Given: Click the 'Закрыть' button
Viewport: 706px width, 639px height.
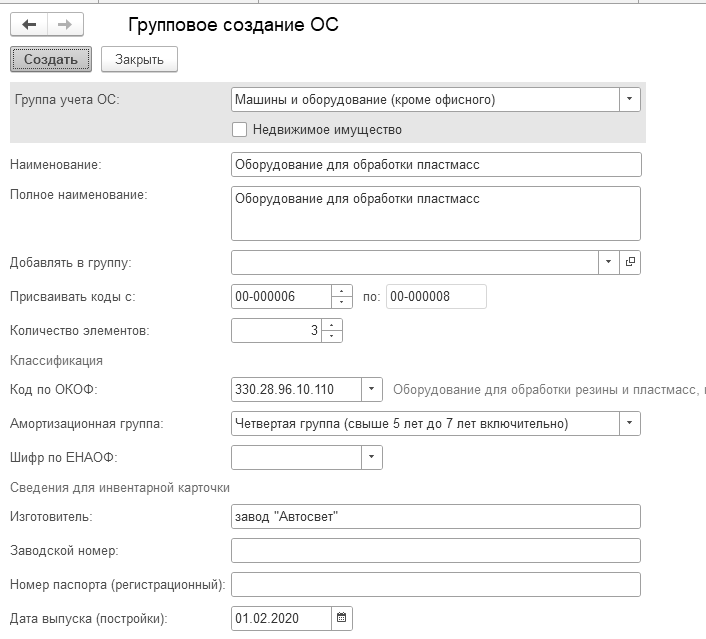Looking at the screenshot, I should tap(139, 59).
